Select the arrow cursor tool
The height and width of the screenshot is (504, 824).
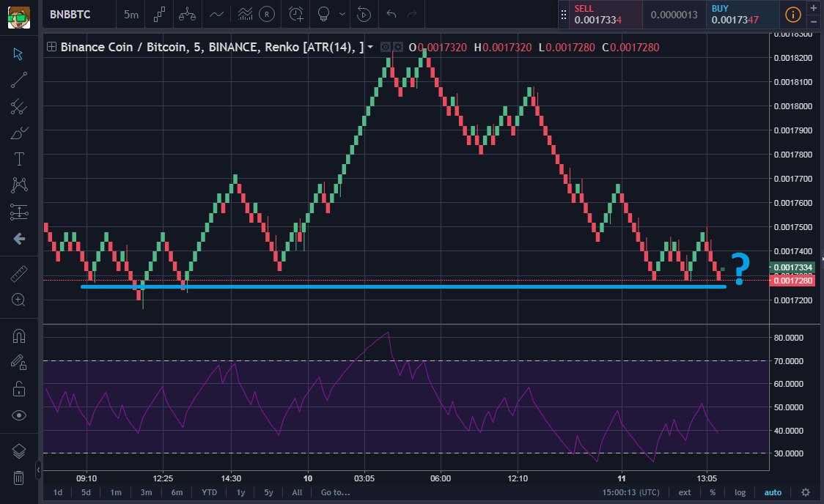tap(18, 54)
